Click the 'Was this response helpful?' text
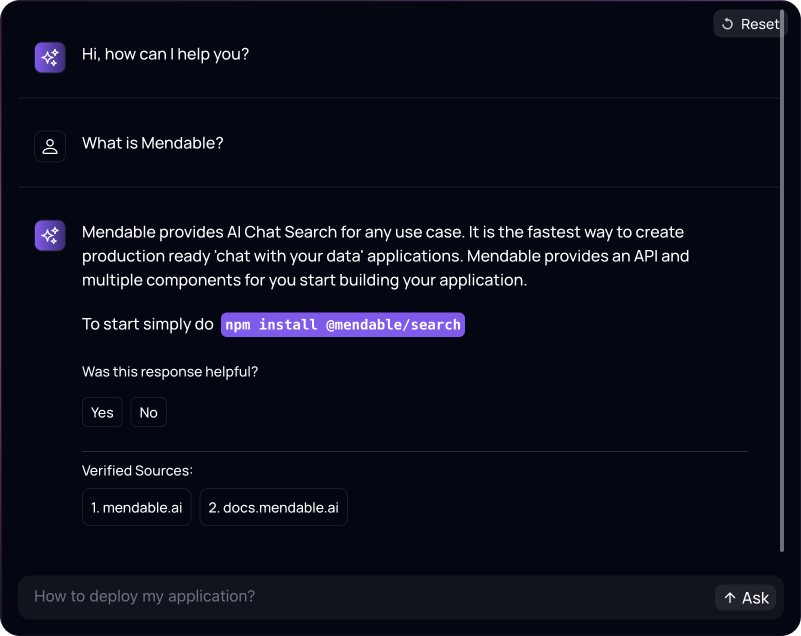This screenshot has width=801, height=636. point(170,372)
